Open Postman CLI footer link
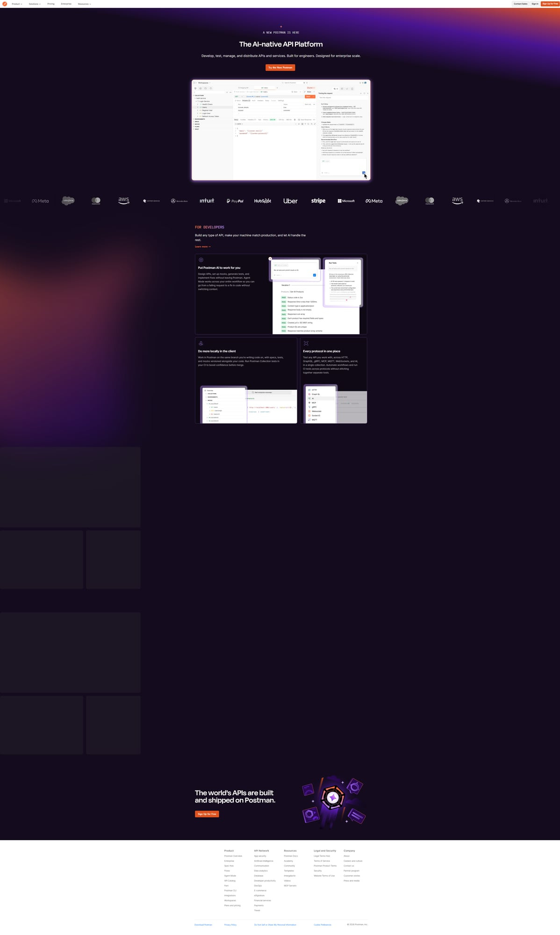The height and width of the screenshot is (935, 560). [230, 891]
